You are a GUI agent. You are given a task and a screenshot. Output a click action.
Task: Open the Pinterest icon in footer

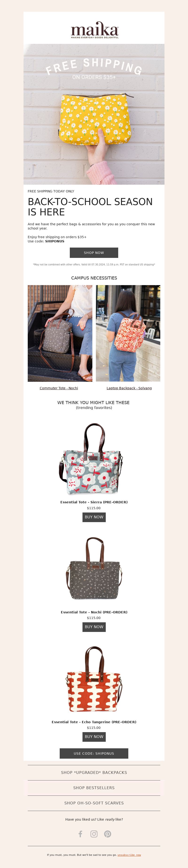click(x=108, y=834)
